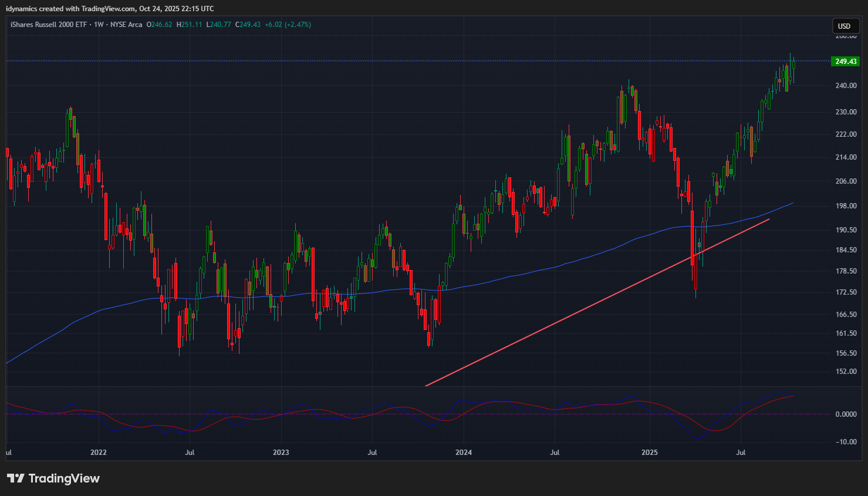Click the -10.00 indicator scale label
Image resolution: width=868 pixels, height=496 pixels.
(846, 442)
